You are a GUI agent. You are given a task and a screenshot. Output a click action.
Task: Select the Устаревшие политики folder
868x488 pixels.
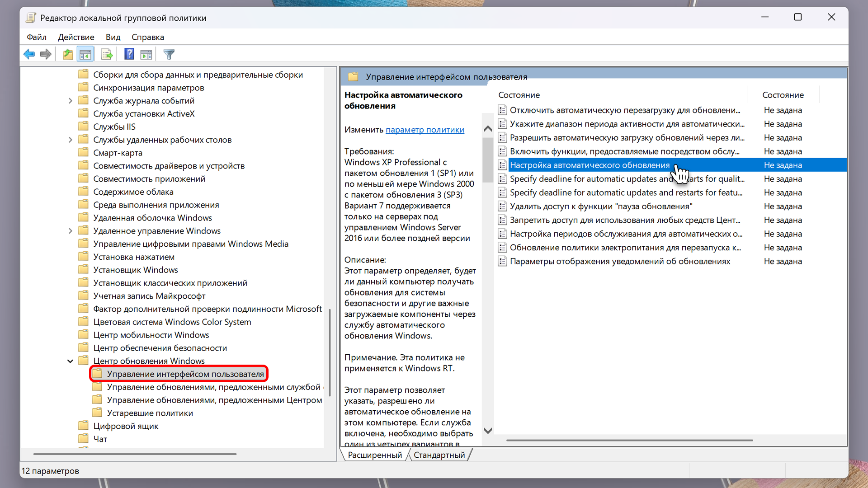pyautogui.click(x=150, y=413)
